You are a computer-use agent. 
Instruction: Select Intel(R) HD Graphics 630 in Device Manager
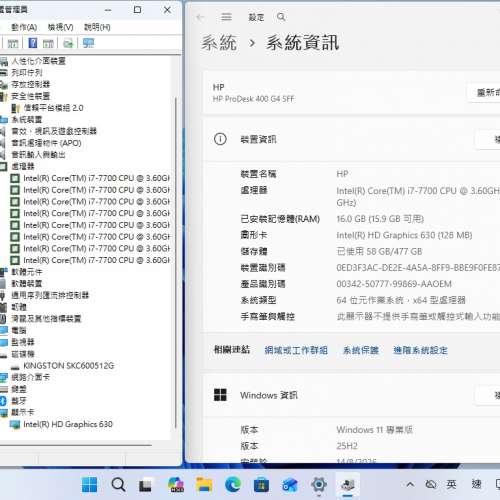click(68, 424)
